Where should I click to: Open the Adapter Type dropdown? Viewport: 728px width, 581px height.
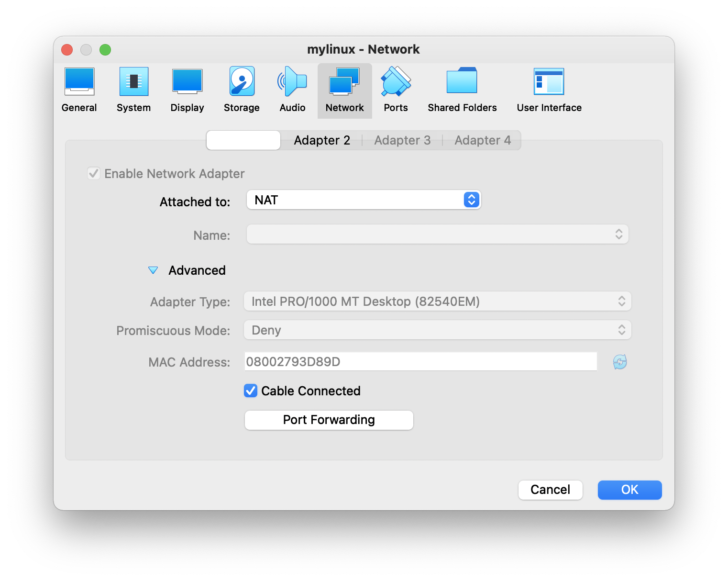pos(437,301)
